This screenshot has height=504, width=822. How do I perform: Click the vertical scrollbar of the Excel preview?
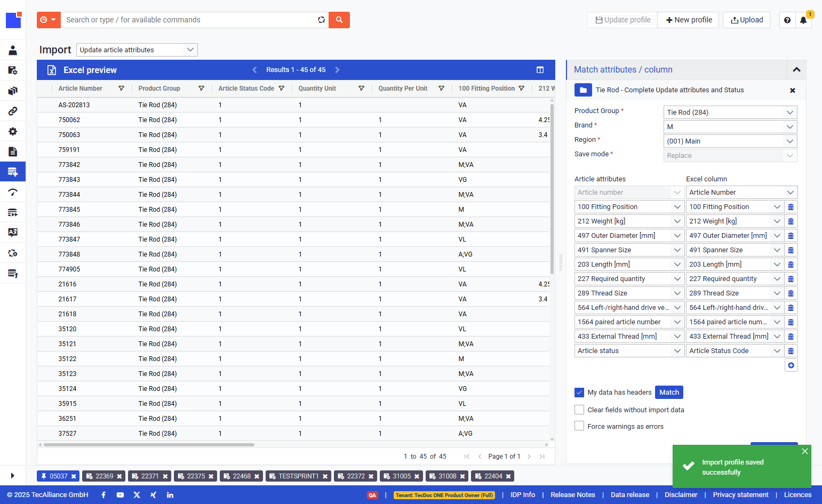coord(552,189)
